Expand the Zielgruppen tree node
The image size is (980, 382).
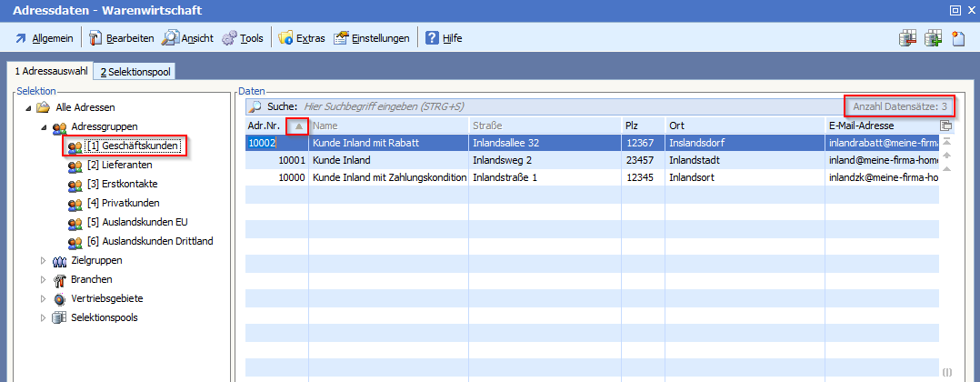pyautogui.click(x=44, y=260)
